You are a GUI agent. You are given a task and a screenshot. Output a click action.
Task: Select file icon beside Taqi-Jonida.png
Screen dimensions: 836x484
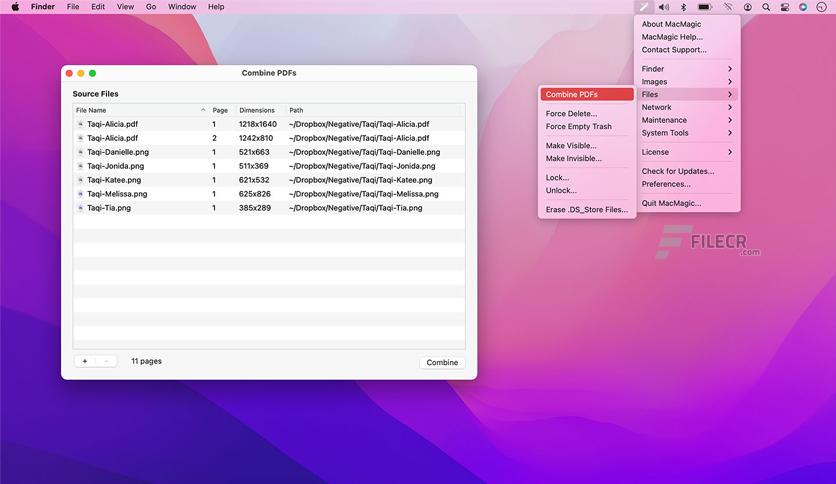click(81, 166)
